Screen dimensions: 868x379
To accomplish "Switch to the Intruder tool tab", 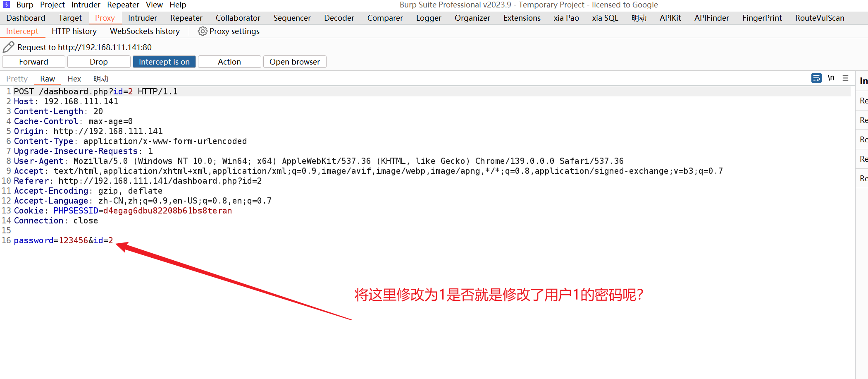I will pyautogui.click(x=143, y=18).
